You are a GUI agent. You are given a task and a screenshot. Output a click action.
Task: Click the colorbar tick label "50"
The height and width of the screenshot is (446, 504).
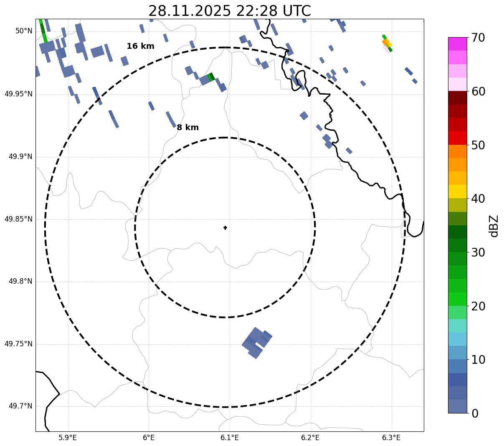478,145
